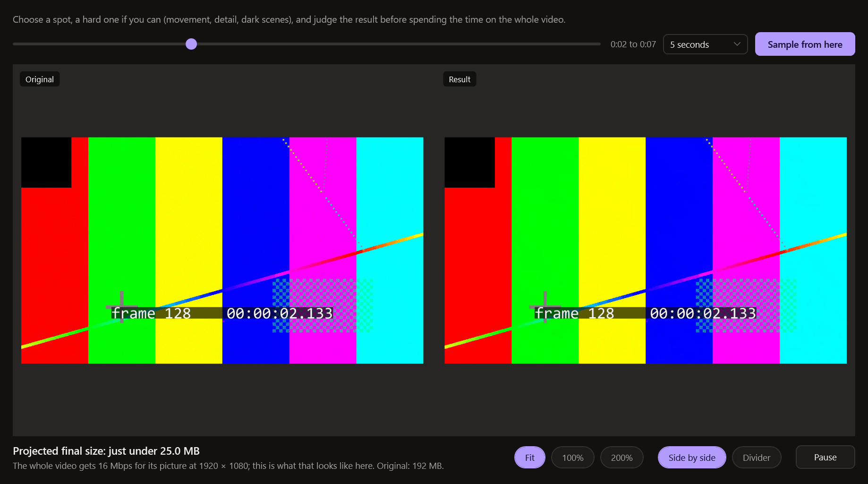The width and height of the screenshot is (868, 484).
Task: Click the Sample from here button
Action: [805, 44]
